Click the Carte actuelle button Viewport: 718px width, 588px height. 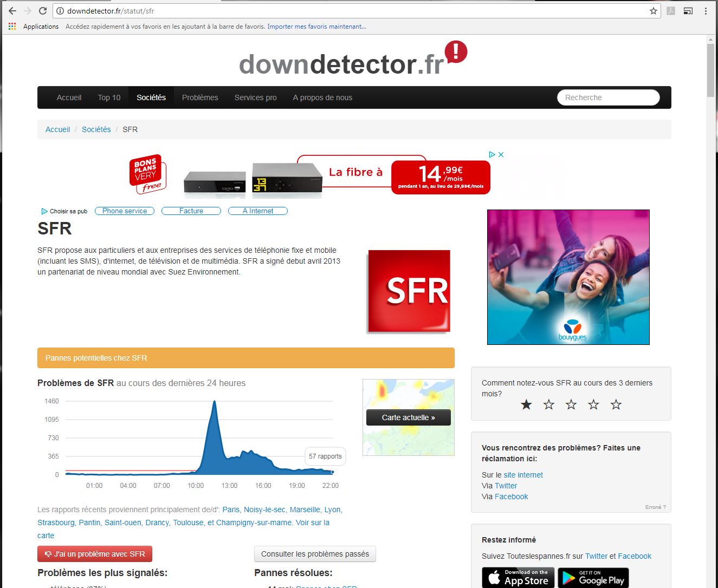(409, 417)
